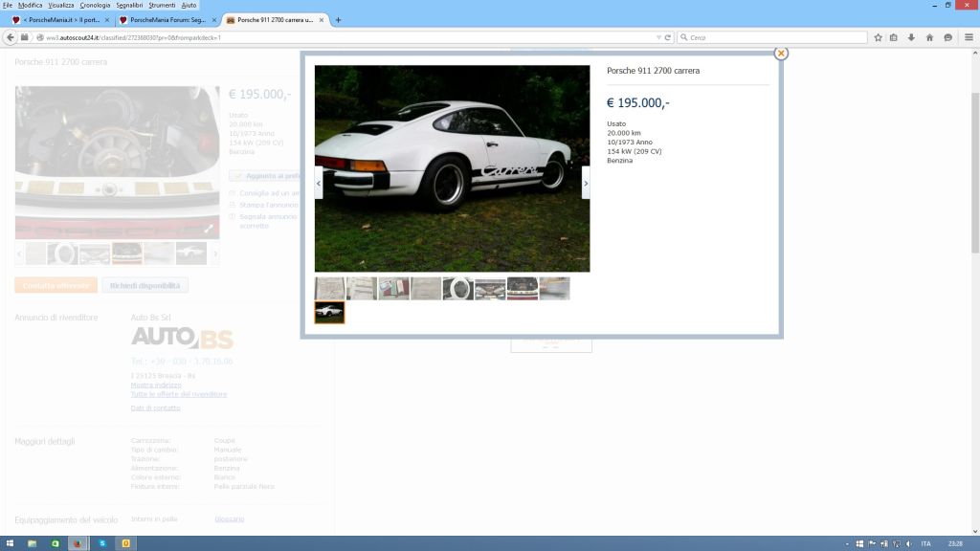This screenshot has width=980, height=551.
Task: Open the Glossario link
Action: [230, 519]
